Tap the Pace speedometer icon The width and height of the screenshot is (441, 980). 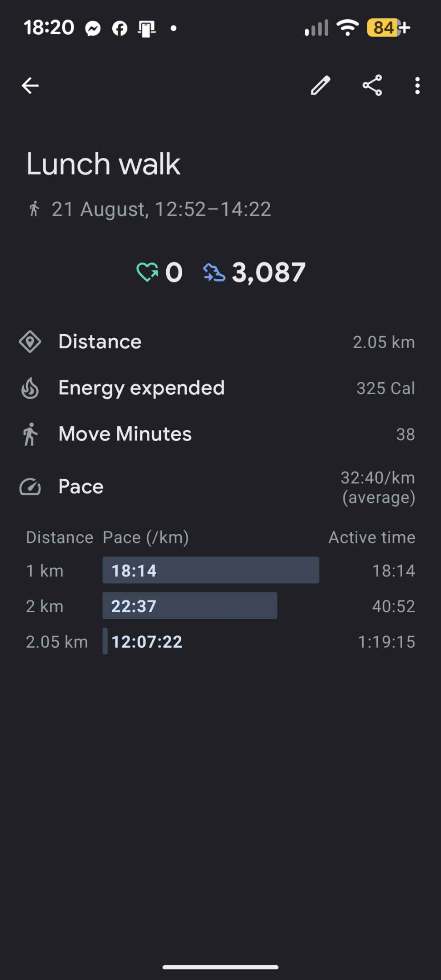click(x=30, y=487)
